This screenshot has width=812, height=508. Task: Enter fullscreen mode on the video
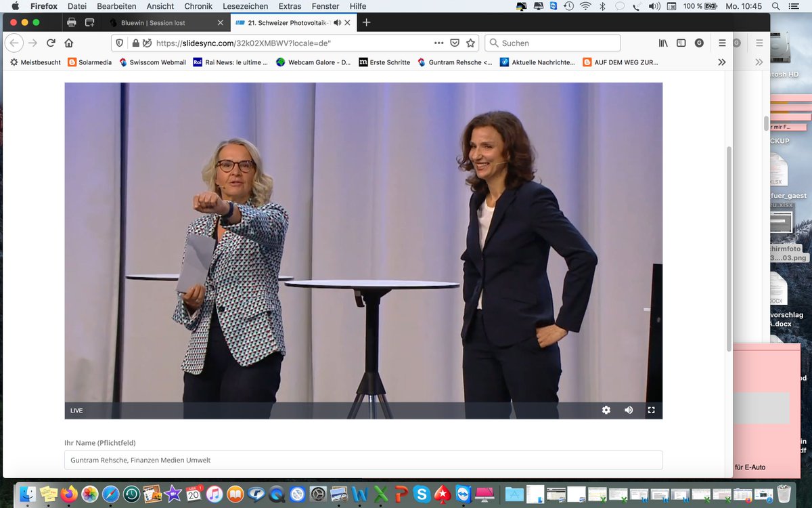tap(652, 410)
